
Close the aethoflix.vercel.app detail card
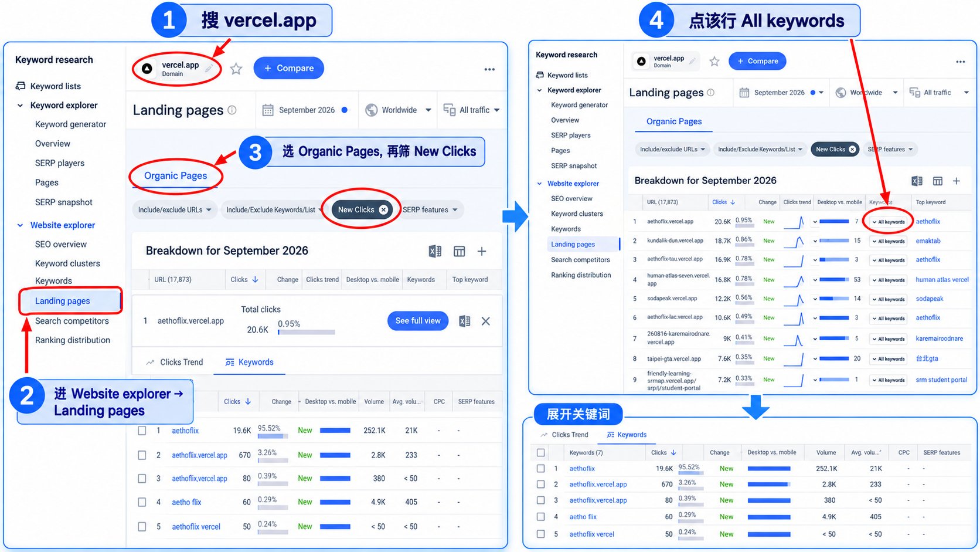click(486, 321)
